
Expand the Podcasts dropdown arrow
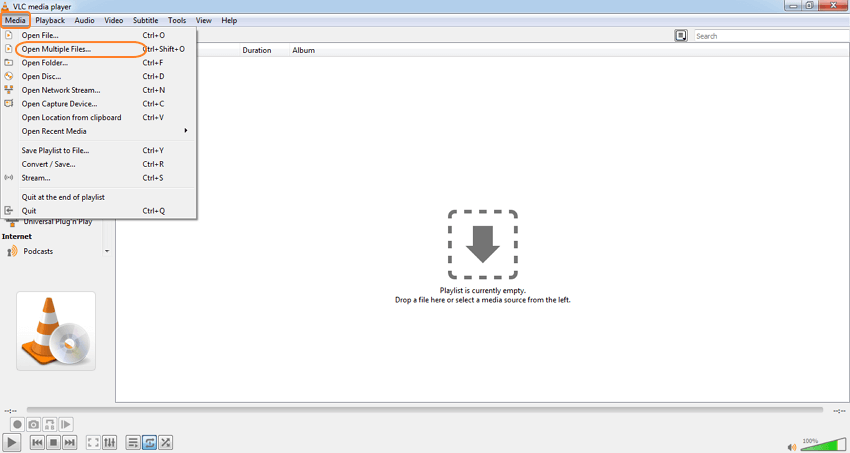(107, 252)
